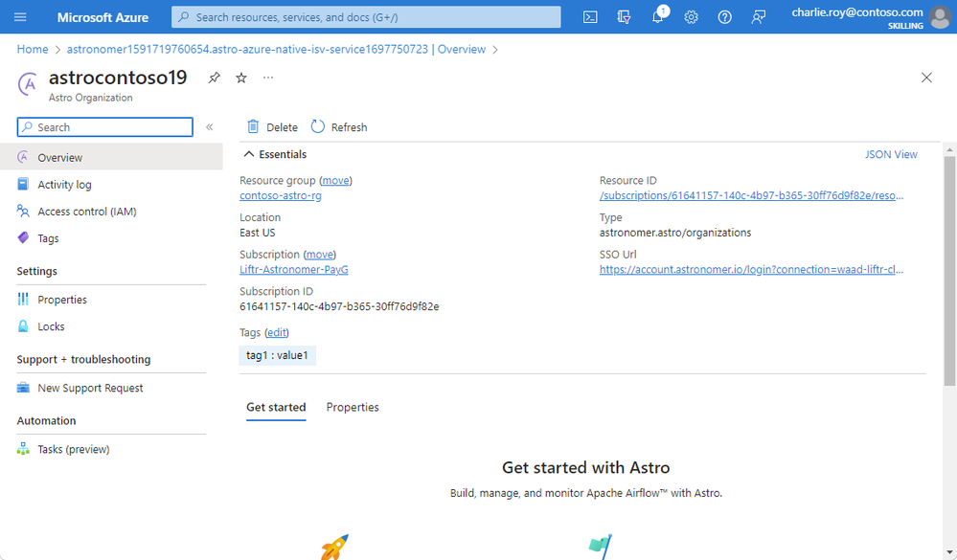Collapse the left navigation menu

[x=210, y=127]
